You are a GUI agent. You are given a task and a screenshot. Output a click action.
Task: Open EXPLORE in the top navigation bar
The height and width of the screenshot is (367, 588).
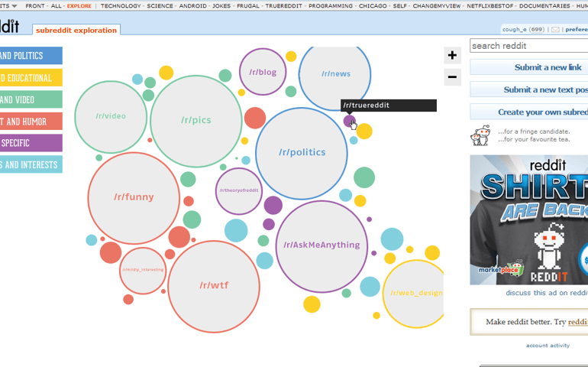[x=79, y=6]
